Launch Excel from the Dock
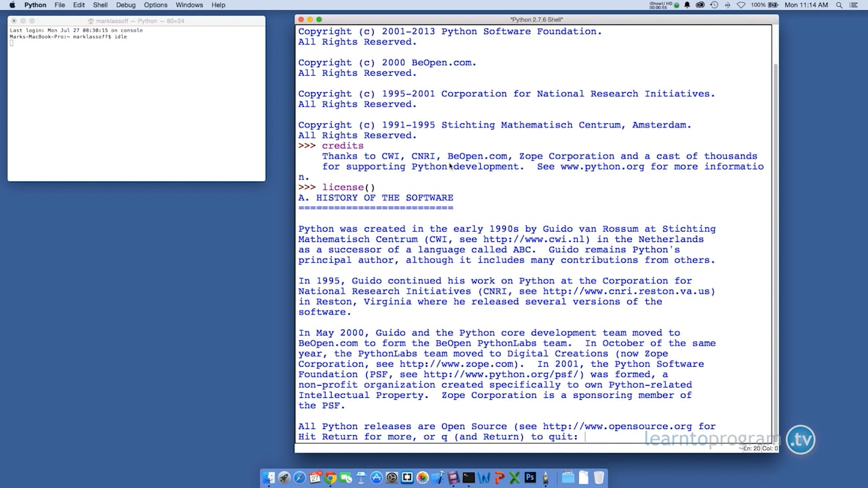 tap(515, 478)
